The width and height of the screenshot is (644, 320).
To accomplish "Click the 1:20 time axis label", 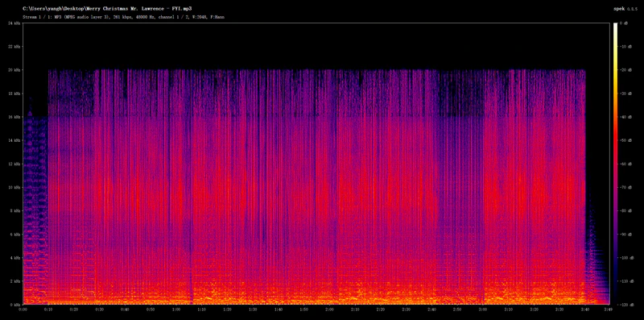I will pos(228,309).
